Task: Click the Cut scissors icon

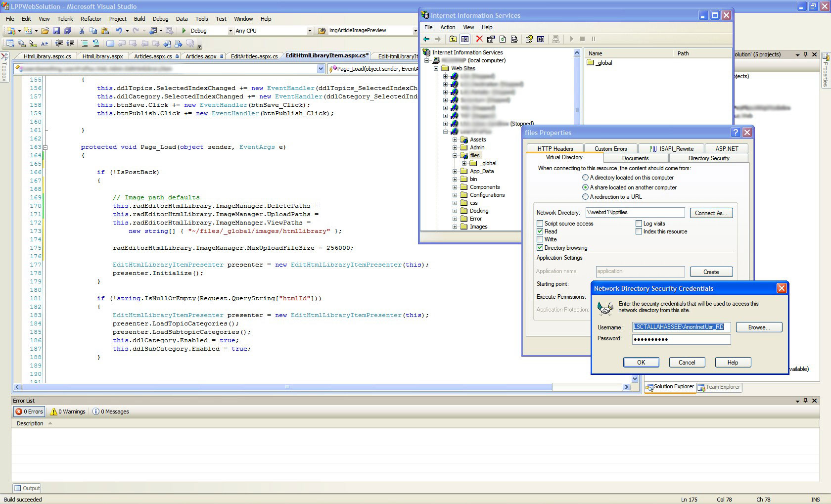Action: pyautogui.click(x=82, y=31)
